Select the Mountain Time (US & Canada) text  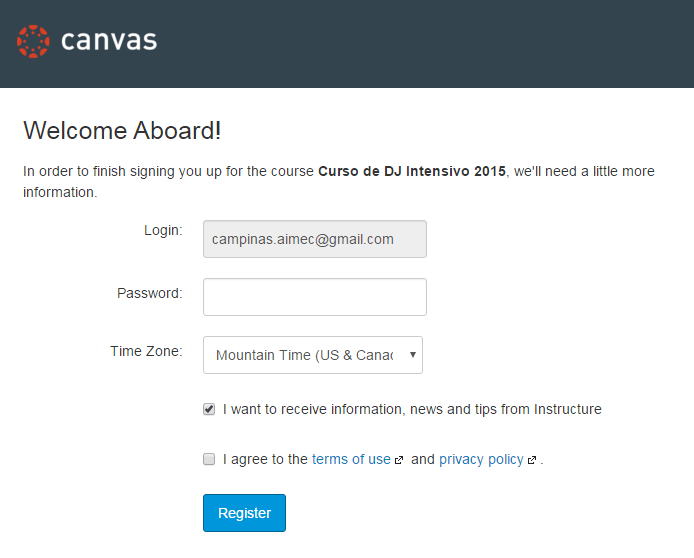tap(305, 355)
